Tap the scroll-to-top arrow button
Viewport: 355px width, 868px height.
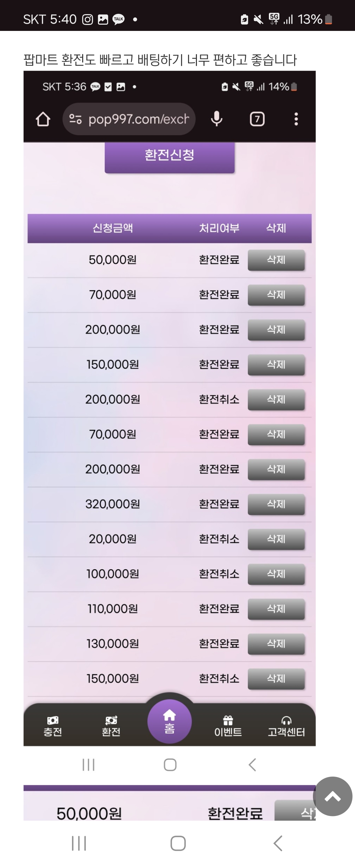pos(332,796)
